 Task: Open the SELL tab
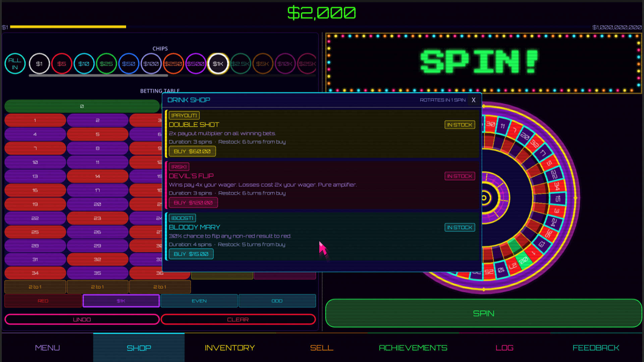[x=322, y=348]
